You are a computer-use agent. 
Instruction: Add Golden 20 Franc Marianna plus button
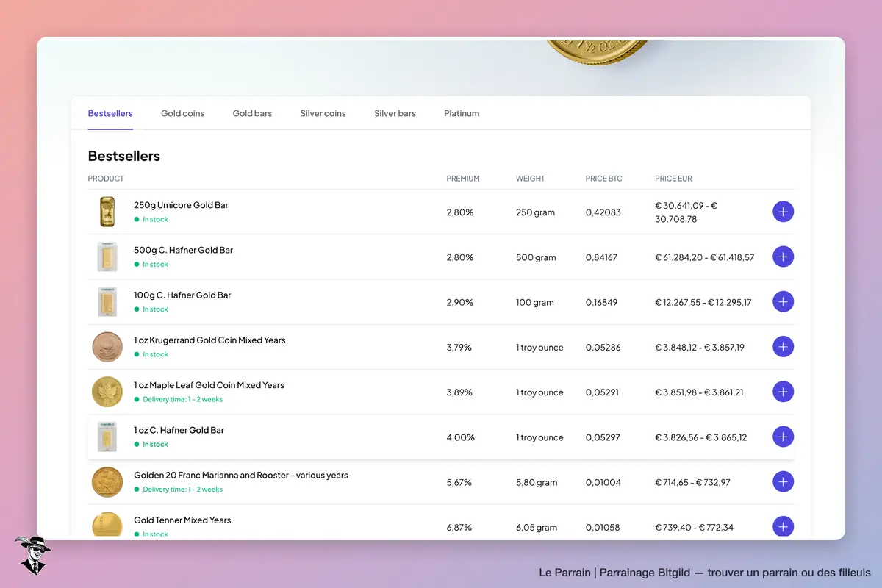coord(784,481)
